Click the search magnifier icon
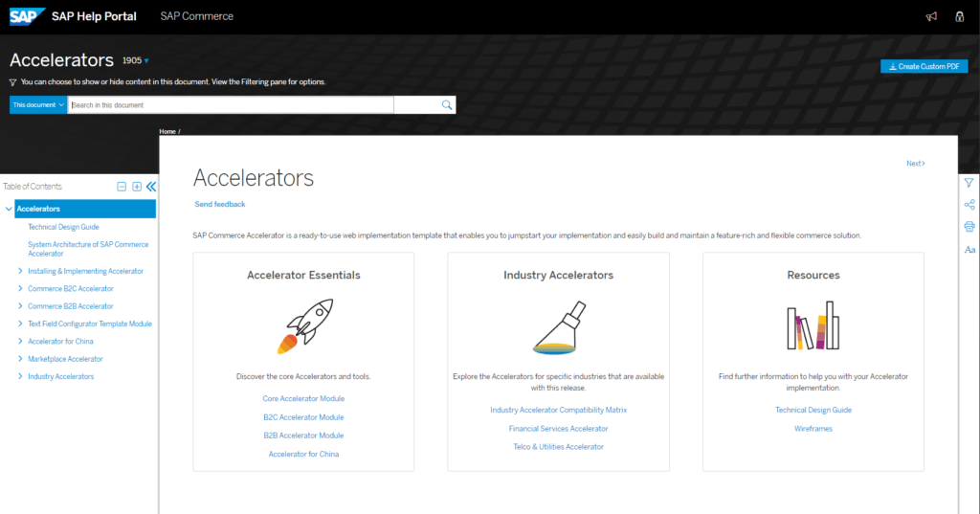Viewport: 980px width, 514px height. point(447,105)
